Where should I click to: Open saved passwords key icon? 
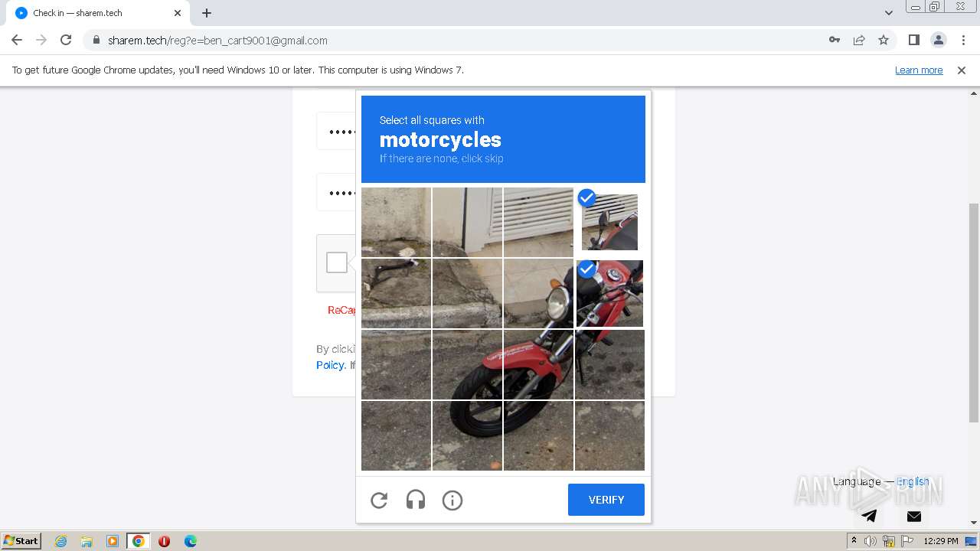835,40
